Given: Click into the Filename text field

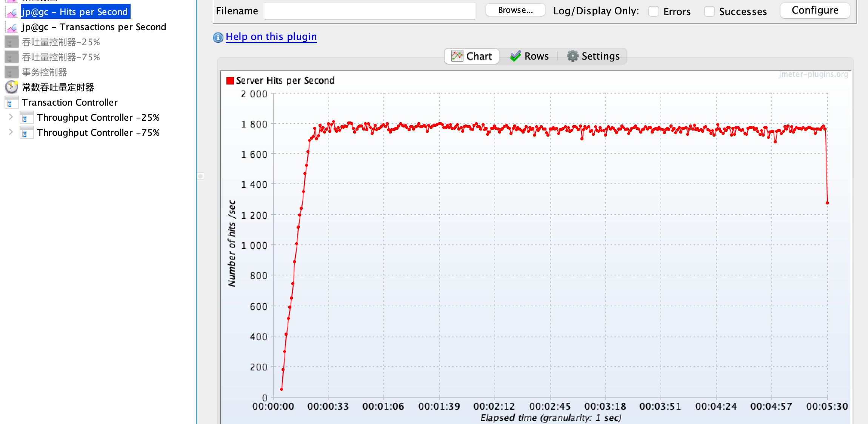Looking at the screenshot, I should [369, 11].
